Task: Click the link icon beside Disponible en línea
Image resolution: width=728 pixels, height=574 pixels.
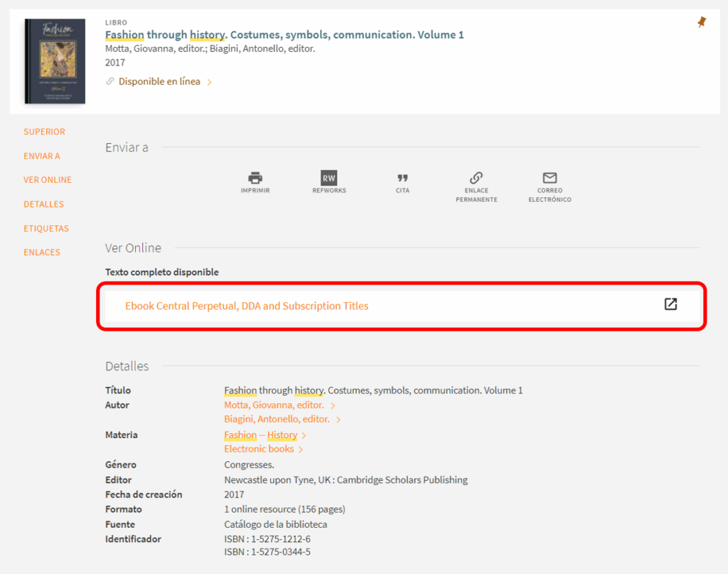Action: click(x=110, y=82)
